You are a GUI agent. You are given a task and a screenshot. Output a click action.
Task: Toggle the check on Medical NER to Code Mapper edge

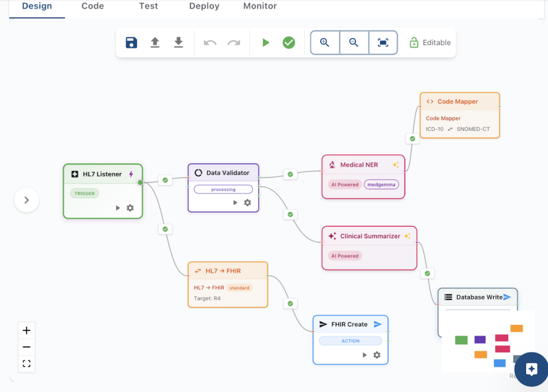412,139
